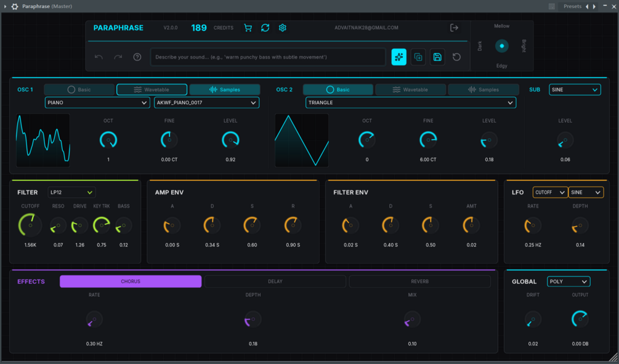The image size is (619, 364).
Task: Click the chorus RATE knob
Action: (94, 320)
